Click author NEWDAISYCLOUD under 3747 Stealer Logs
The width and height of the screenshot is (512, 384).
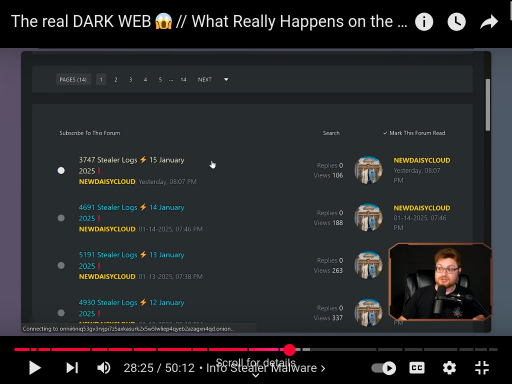pyautogui.click(x=107, y=182)
